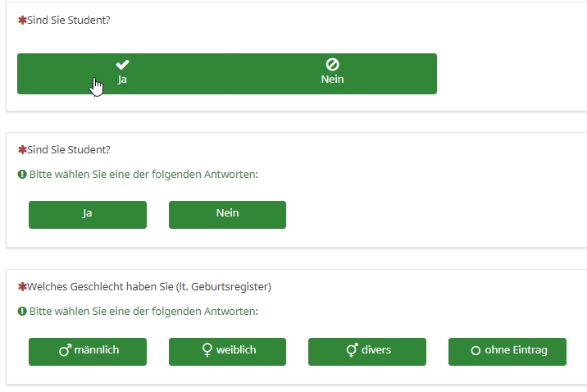The image size is (587, 392).
Task: Click the diverse gender symbol icon
Action: 353,350
